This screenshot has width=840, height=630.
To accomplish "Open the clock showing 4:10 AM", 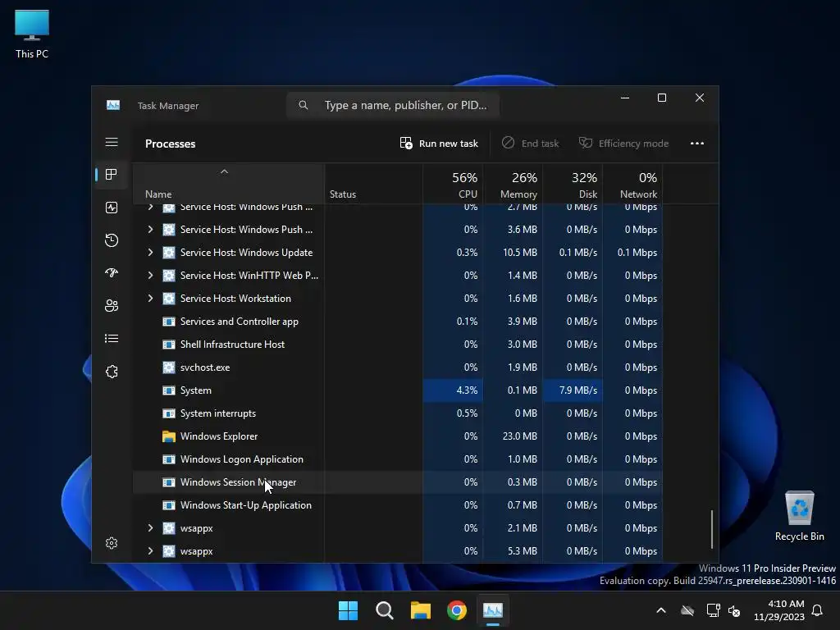I will coord(779,610).
